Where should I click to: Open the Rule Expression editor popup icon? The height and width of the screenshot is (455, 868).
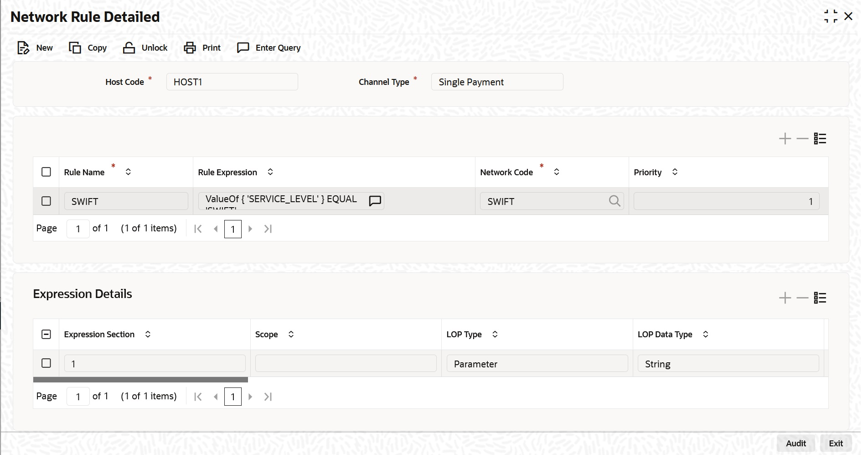pyautogui.click(x=375, y=201)
